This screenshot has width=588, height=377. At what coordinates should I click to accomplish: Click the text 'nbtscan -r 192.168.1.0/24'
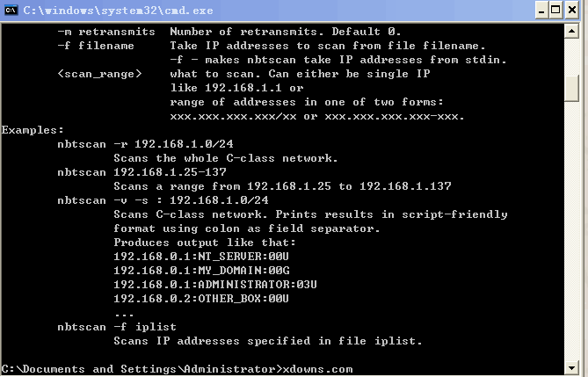pyautogui.click(x=146, y=144)
